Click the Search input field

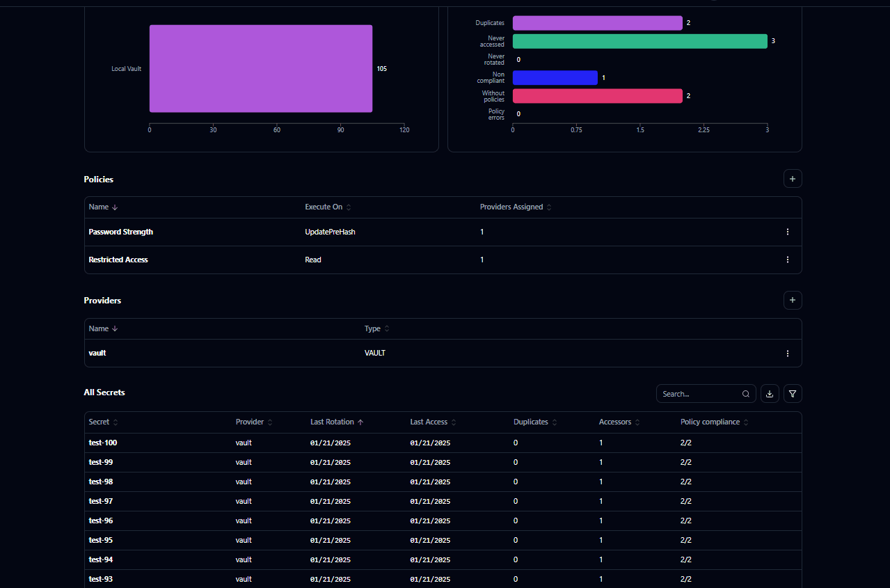click(696, 393)
